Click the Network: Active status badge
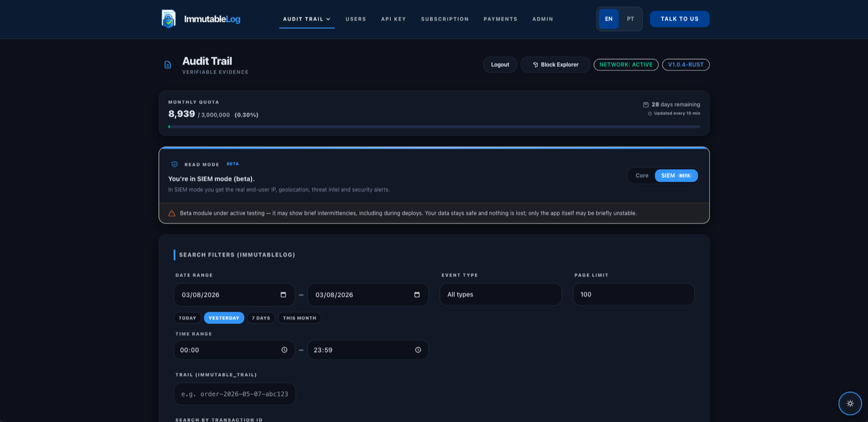Image resolution: width=868 pixels, height=422 pixels. pos(626,65)
